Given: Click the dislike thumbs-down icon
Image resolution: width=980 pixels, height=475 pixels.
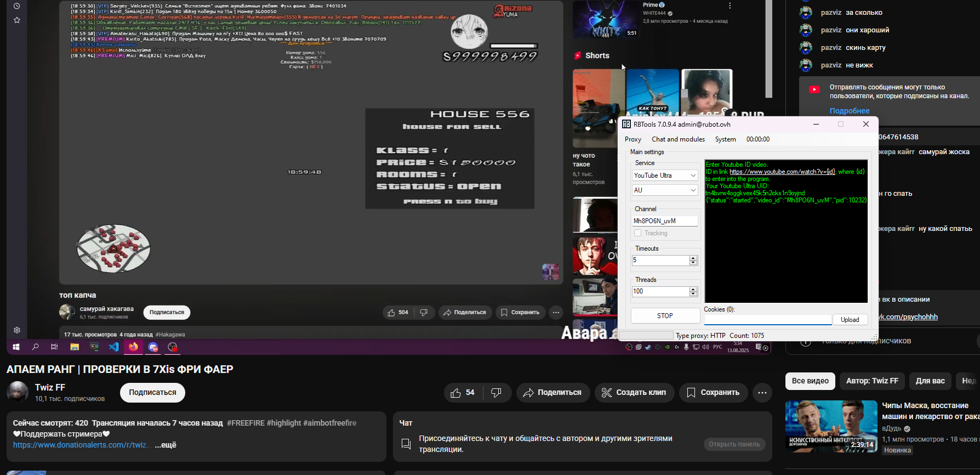Looking at the screenshot, I should (496, 393).
